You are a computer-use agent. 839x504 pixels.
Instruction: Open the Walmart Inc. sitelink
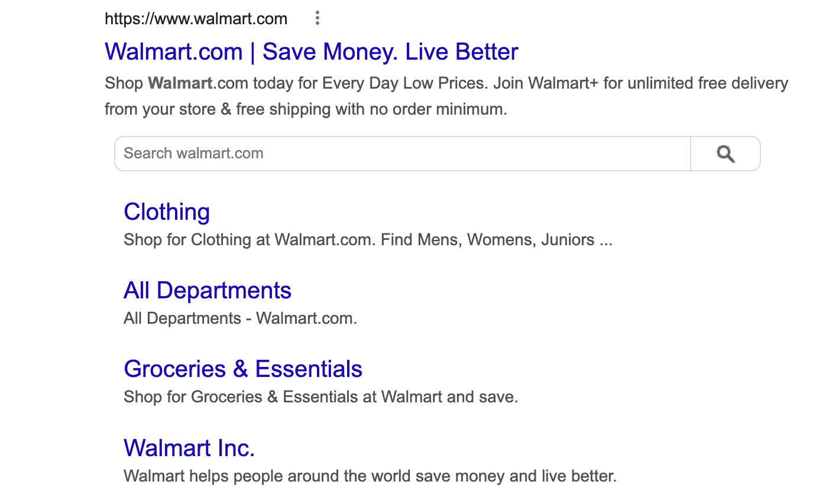coord(189,448)
